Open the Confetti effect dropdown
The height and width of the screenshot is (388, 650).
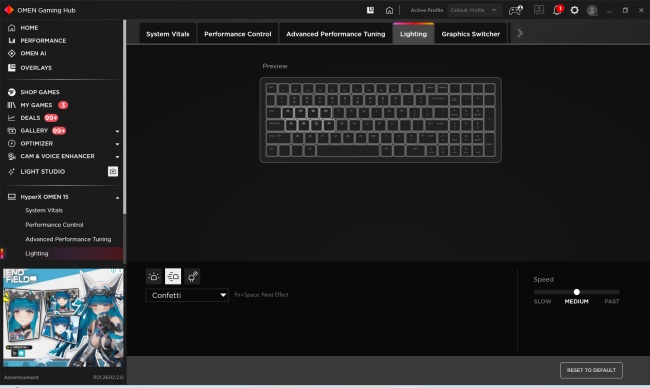(187, 295)
